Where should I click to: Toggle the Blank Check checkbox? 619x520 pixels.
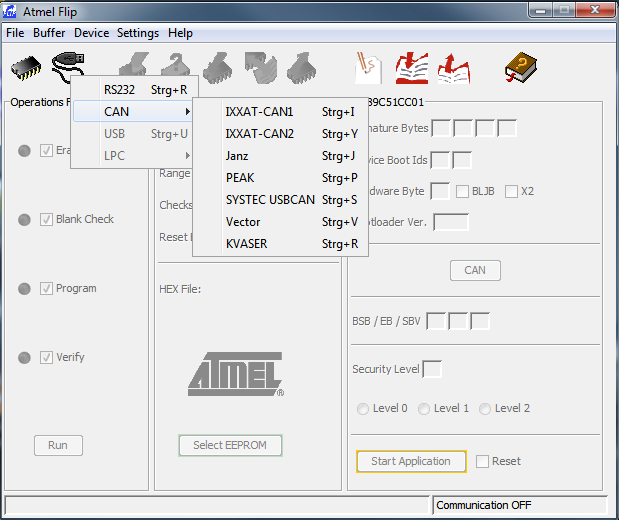[x=46, y=219]
